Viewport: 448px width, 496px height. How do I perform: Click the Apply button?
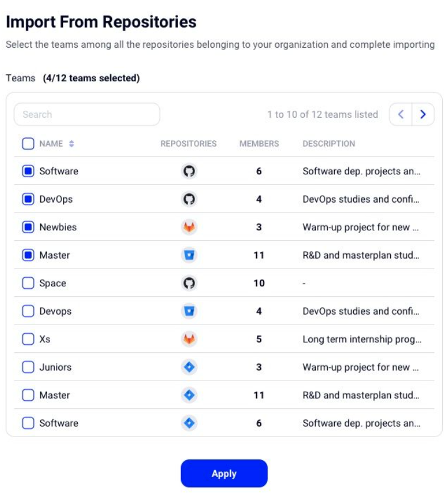[x=224, y=474]
